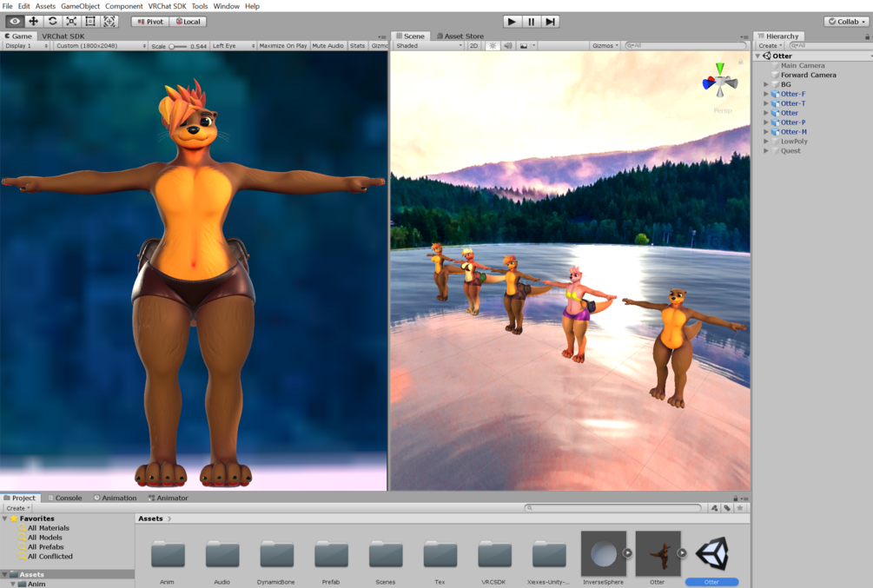Adjust the Game view Scale slider

click(x=178, y=46)
